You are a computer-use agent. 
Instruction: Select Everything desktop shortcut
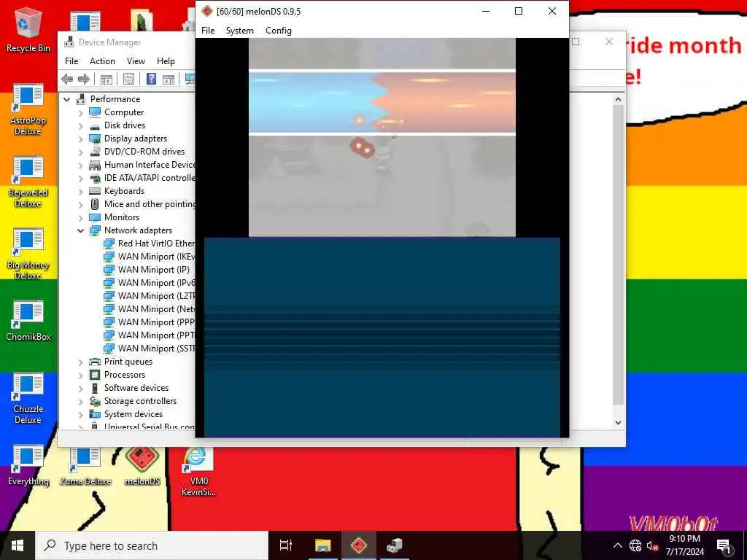[28, 466]
